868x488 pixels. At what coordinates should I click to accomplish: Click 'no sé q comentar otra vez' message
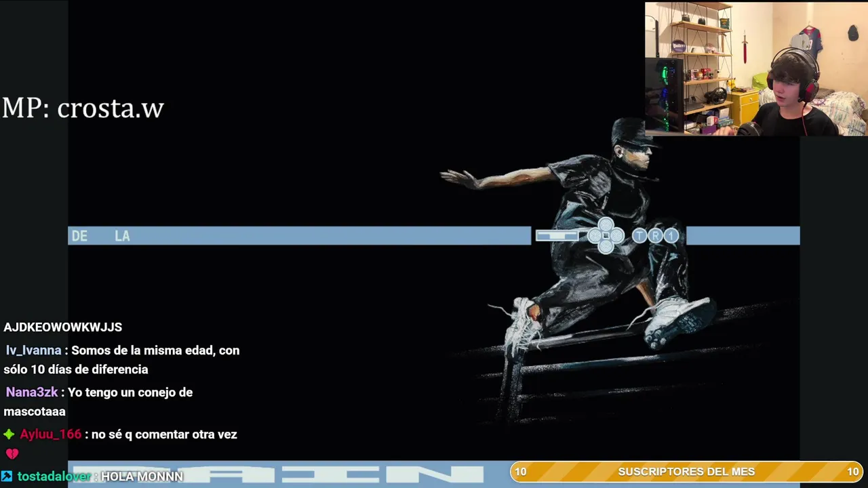164,434
